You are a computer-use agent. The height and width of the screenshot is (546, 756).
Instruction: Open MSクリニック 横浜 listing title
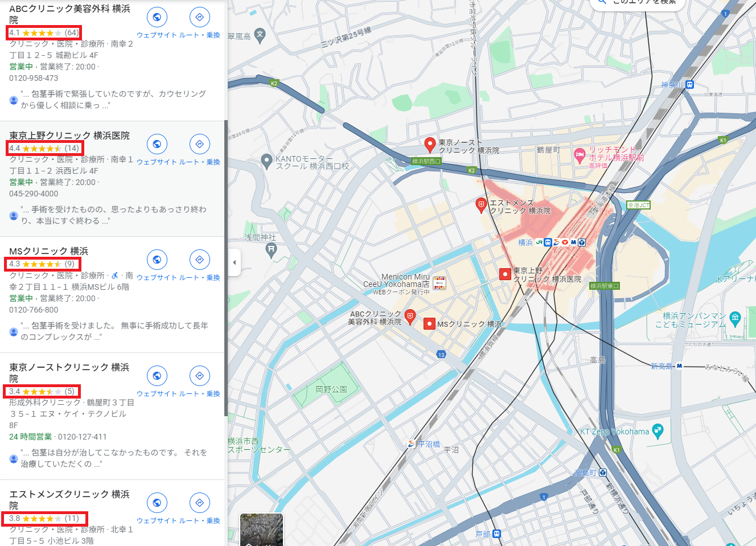coord(49,251)
